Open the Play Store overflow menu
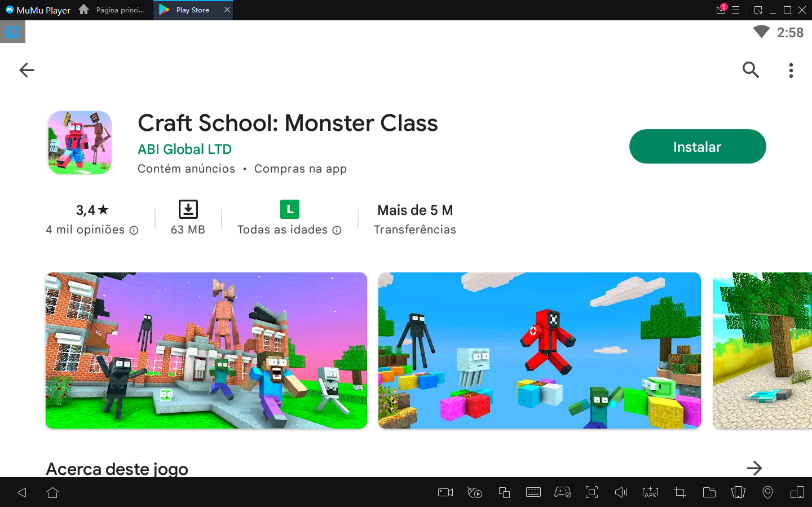812x507 pixels. (791, 70)
